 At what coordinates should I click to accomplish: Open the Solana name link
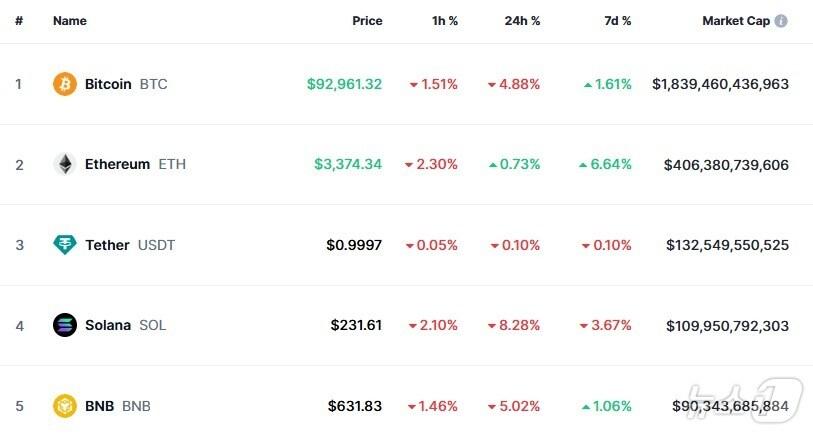tap(108, 325)
